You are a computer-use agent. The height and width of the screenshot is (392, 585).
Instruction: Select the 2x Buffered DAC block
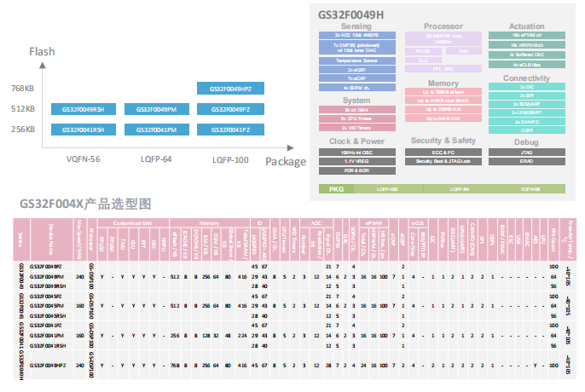pos(527,55)
